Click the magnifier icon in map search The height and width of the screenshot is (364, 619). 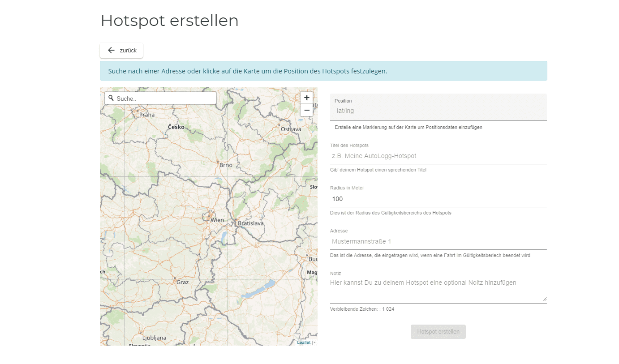pos(111,98)
